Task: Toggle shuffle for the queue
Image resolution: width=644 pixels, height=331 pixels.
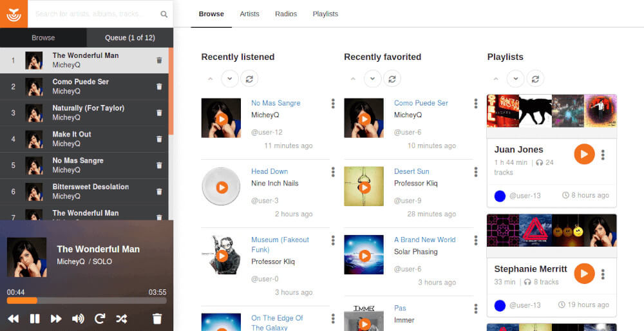Action: click(121, 319)
